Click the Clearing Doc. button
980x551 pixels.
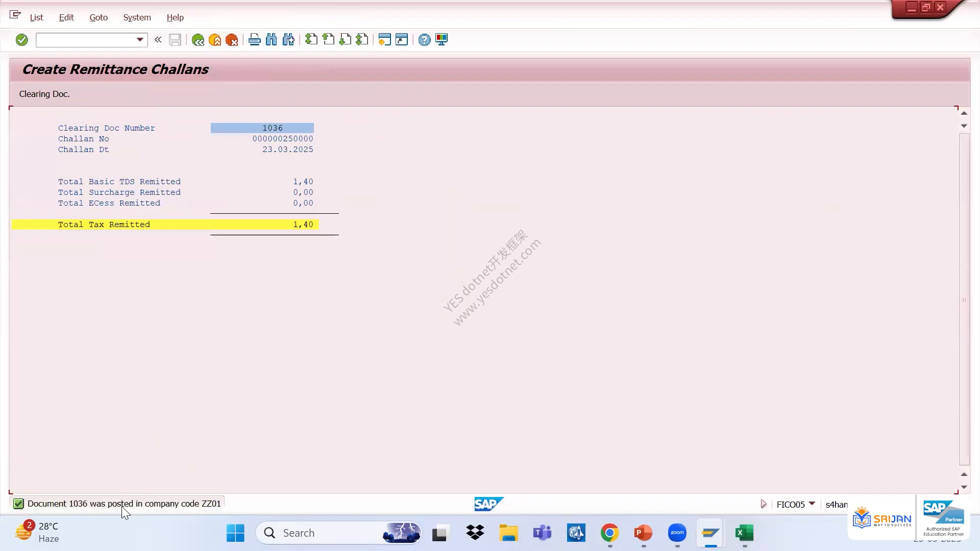tap(44, 94)
